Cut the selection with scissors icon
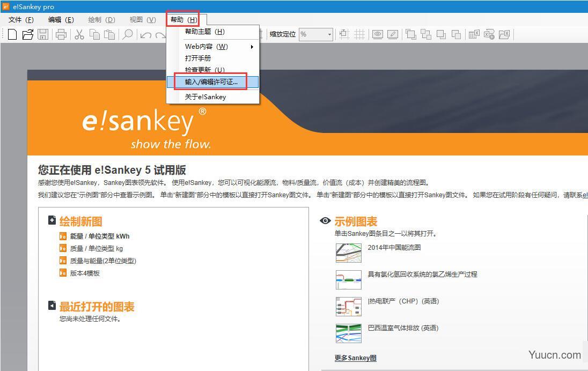This screenshot has width=588, height=371. click(x=79, y=34)
